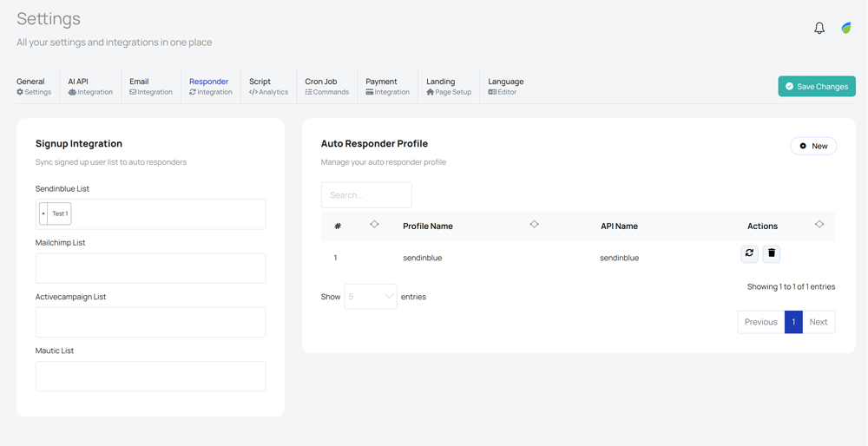
Task: Delete the sendinblue profile with trash icon
Action: (772, 253)
